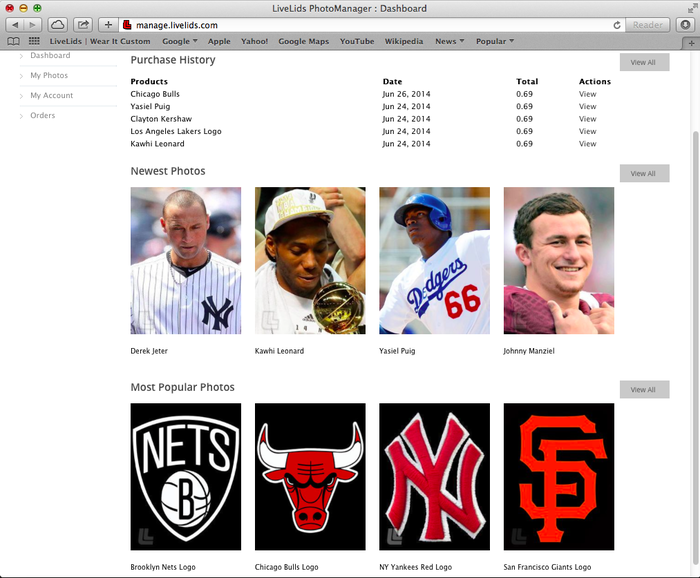
Task: Open Top Sites grid icon
Action: (x=34, y=41)
